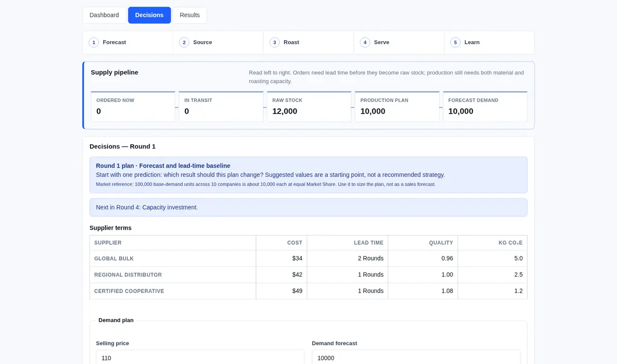
Task: Select the Regional Distributor supplier row
Action: [x=308, y=275]
